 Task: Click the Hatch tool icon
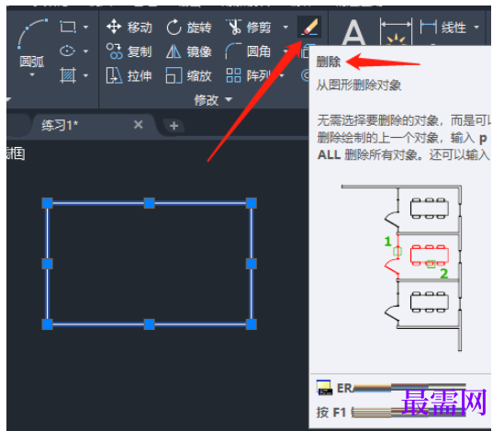tap(68, 75)
